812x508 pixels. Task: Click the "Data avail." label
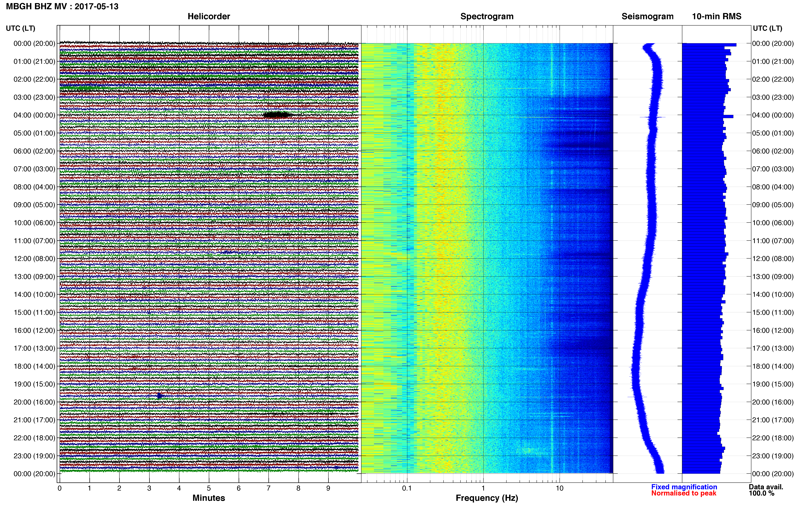click(x=766, y=487)
